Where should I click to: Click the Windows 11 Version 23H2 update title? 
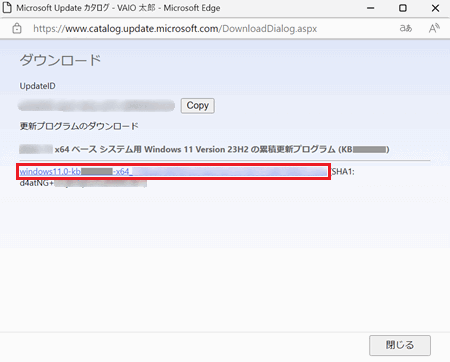point(204,149)
